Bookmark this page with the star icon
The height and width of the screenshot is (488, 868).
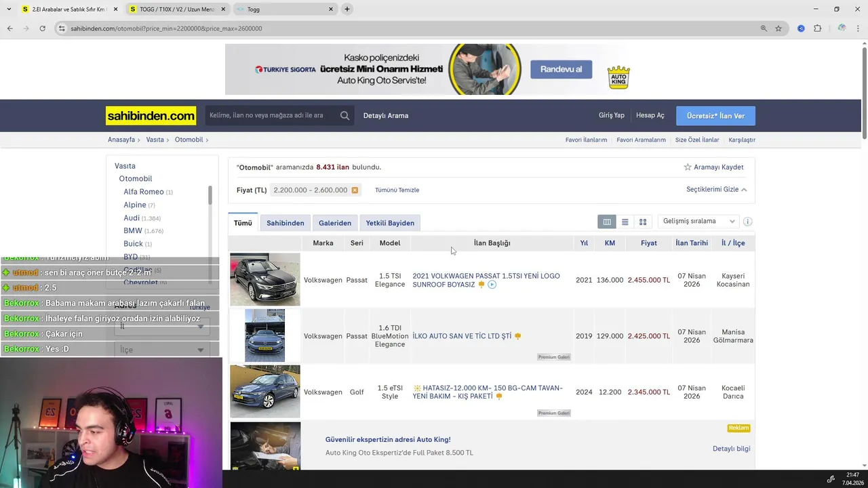778,28
